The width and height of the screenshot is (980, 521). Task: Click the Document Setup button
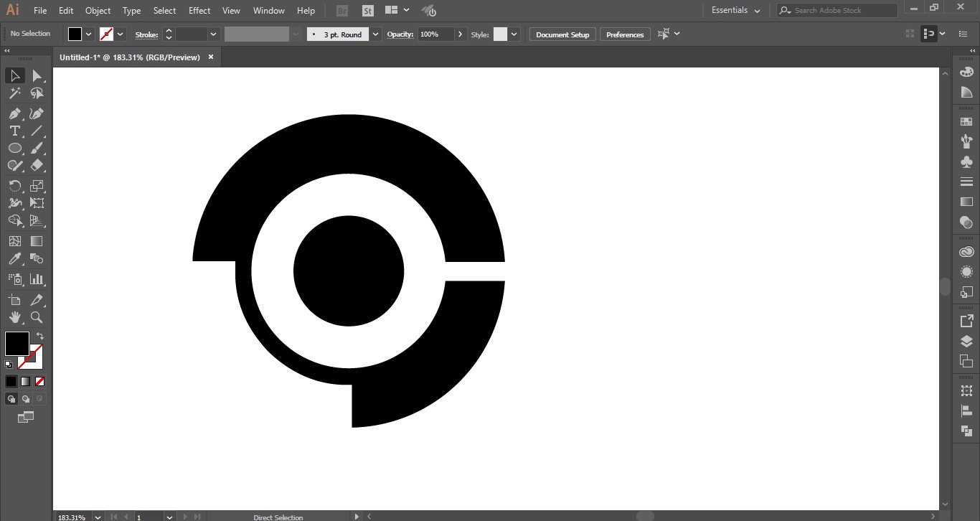[x=562, y=34]
